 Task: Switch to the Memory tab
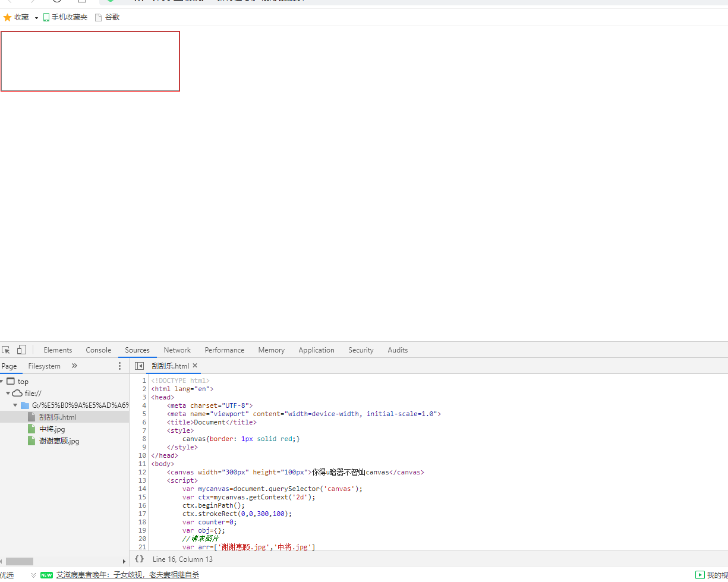[272, 350]
